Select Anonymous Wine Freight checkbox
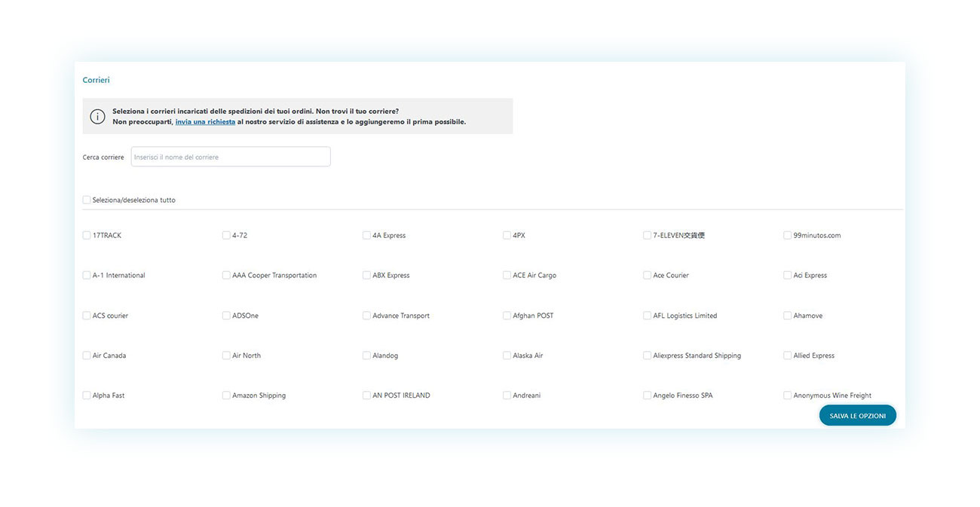This screenshot has height=507, width=980. point(787,395)
